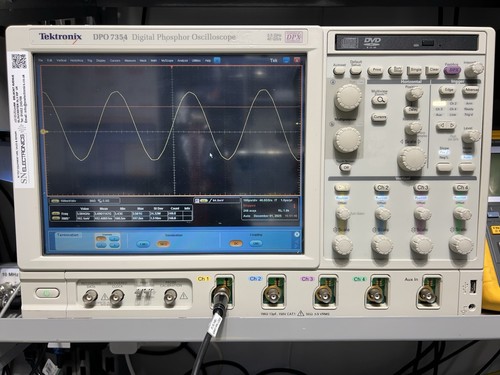The height and width of the screenshot is (375, 500).
Task: Click the Cursors hardware button
Action: tap(379, 117)
